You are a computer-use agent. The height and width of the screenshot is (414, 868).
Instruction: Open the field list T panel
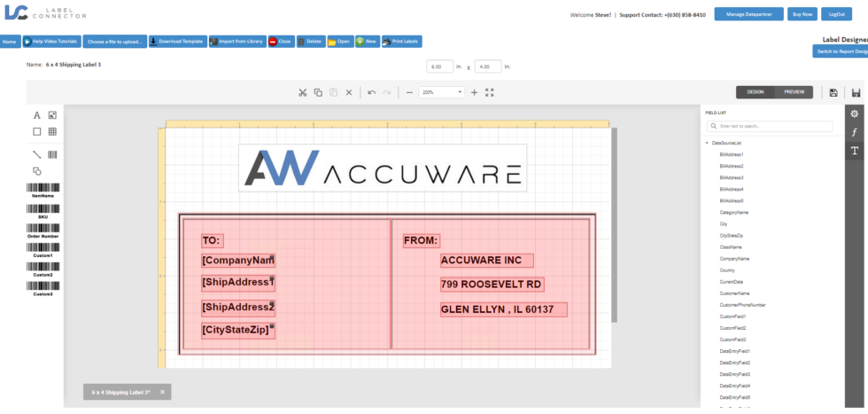[854, 151]
